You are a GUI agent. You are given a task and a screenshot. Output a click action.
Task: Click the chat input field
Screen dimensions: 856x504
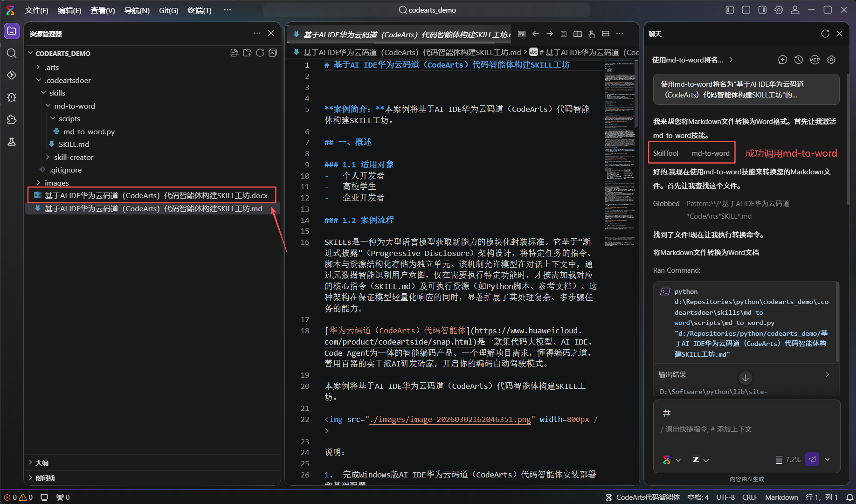[746, 421]
